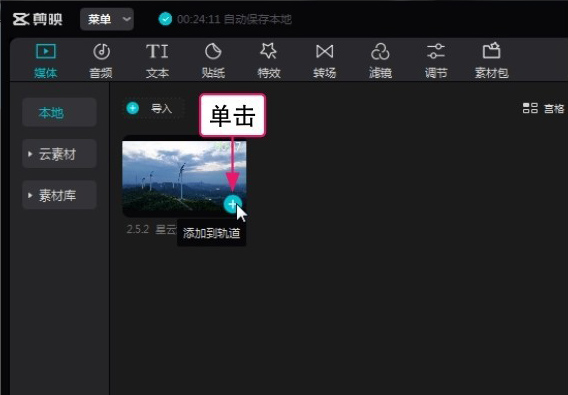Open the 媒体 media panel icon
The width and height of the screenshot is (568, 395).
pyautogui.click(x=46, y=52)
